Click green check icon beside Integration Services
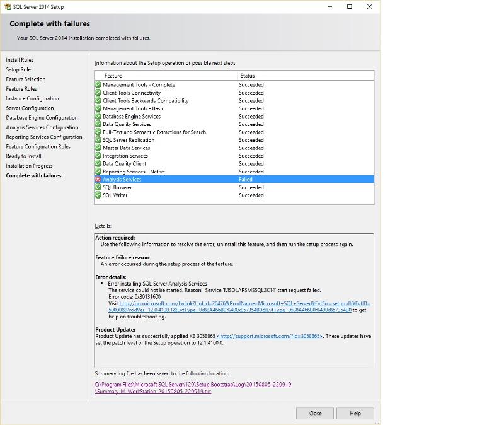This screenshot has height=425, width=504. 98,156
